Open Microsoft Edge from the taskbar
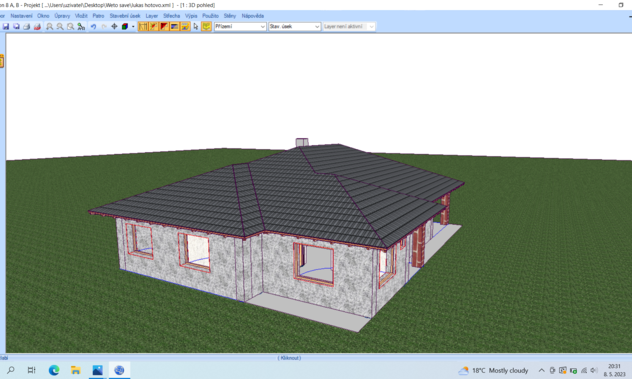632x379 pixels. (x=54, y=370)
